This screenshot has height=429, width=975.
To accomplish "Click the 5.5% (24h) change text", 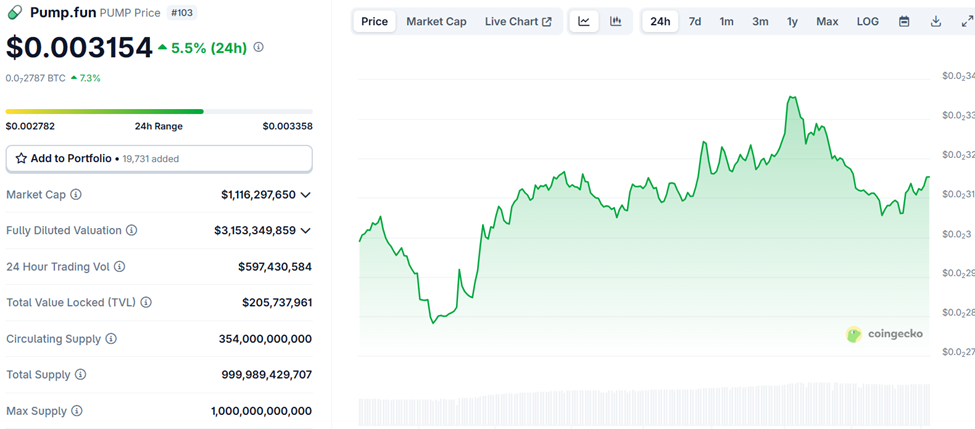I will pos(209,47).
